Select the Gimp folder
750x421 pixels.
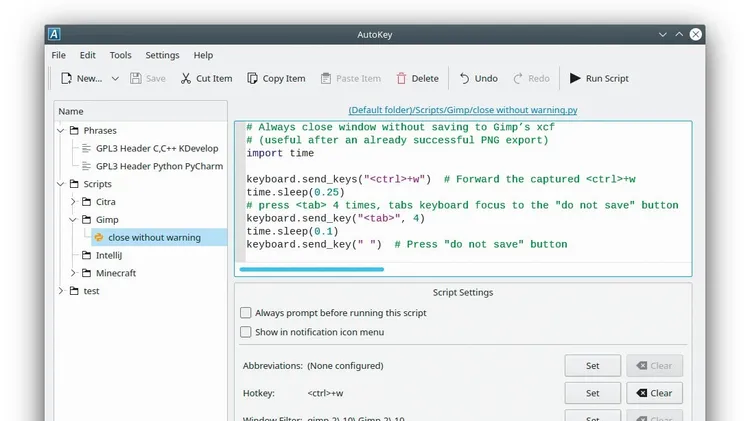(x=107, y=220)
